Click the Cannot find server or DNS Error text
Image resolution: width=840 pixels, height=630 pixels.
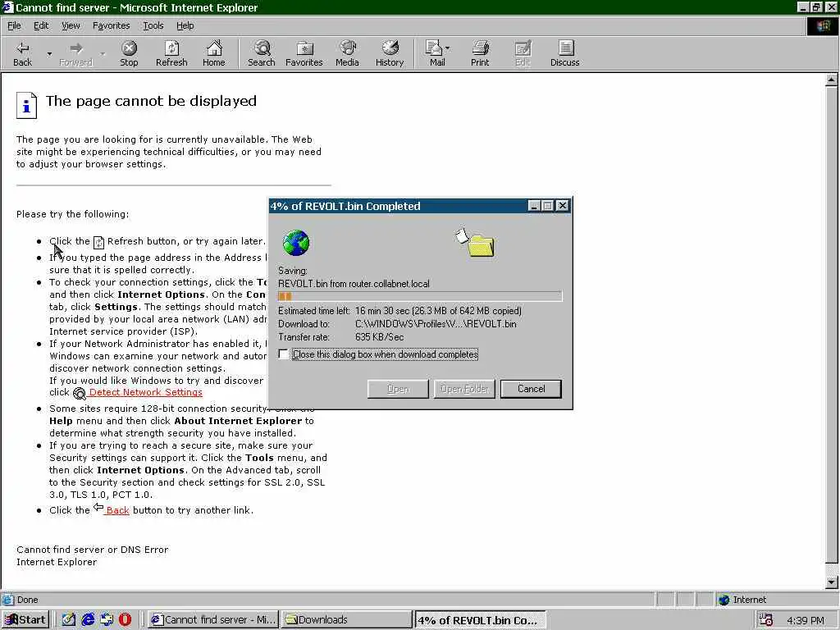point(92,550)
